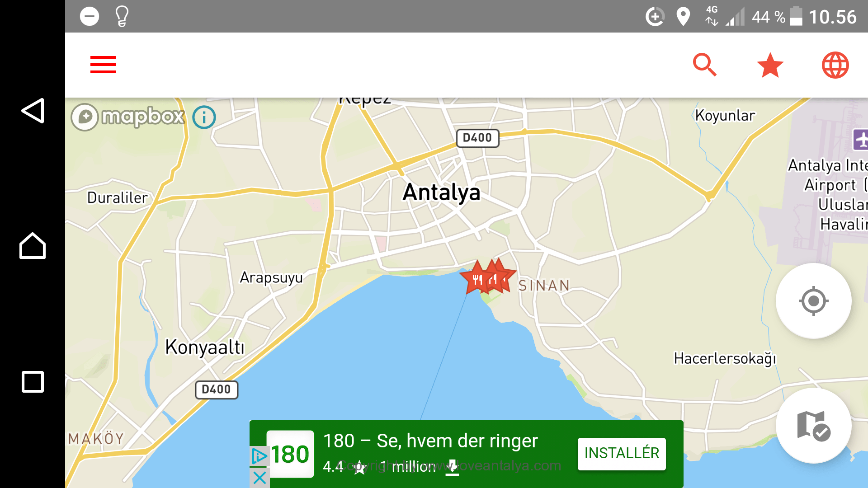The image size is (868, 488).
Task: Open the red hamburger menu
Action: [103, 65]
